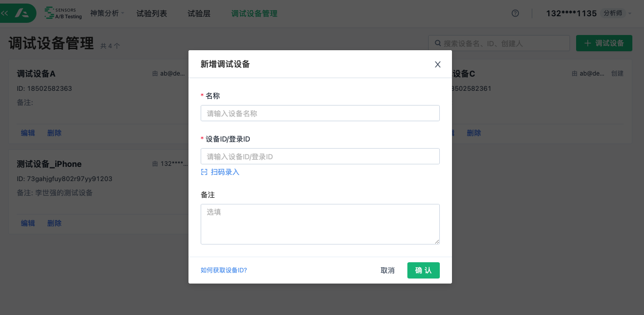Image resolution: width=644 pixels, height=315 pixels.
Task: Delete 测试设备_iPhone via 删除 link
Action: [54, 223]
